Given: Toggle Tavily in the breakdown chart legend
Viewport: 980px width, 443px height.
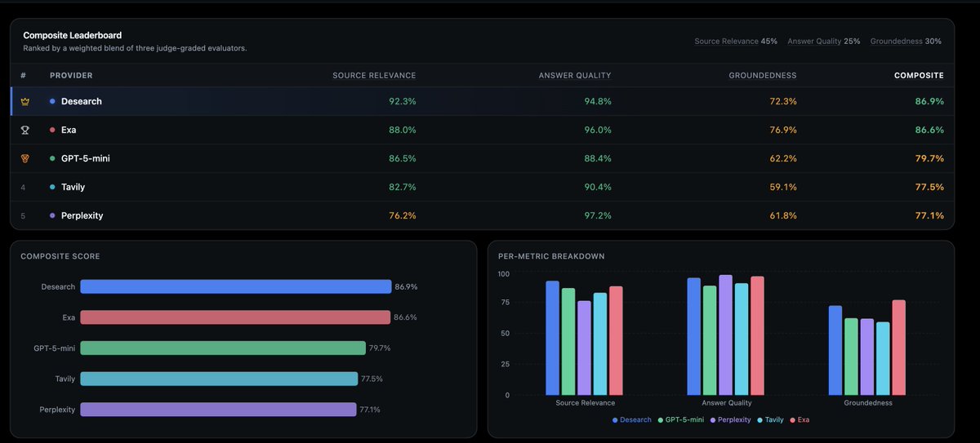Looking at the screenshot, I should click(x=772, y=420).
